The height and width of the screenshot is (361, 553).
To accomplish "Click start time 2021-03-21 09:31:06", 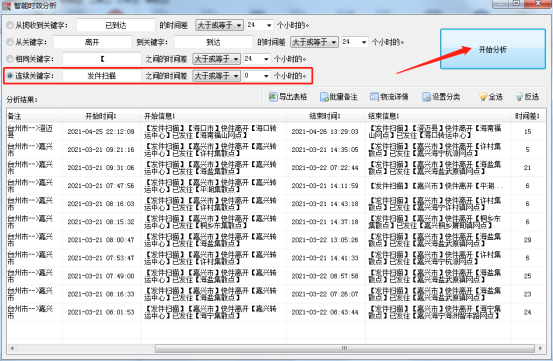I will point(101,167).
